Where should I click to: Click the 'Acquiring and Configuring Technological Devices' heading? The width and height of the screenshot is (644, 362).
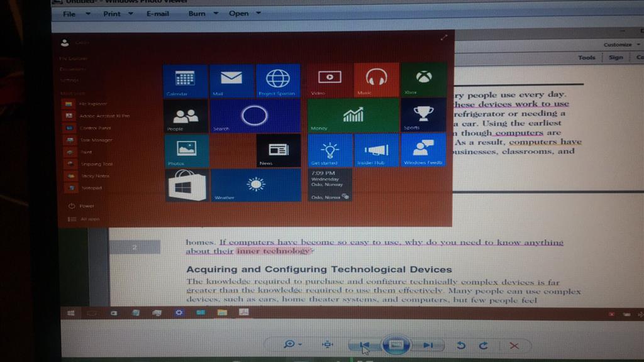pos(319,270)
